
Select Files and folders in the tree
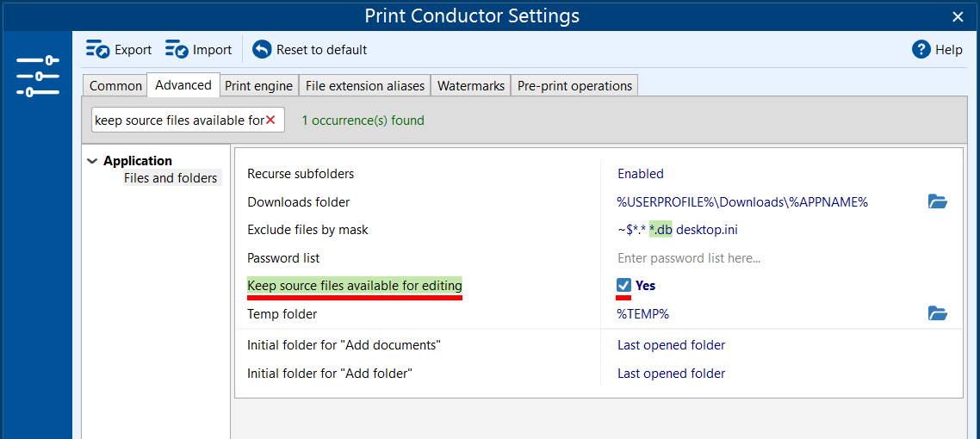pos(171,178)
